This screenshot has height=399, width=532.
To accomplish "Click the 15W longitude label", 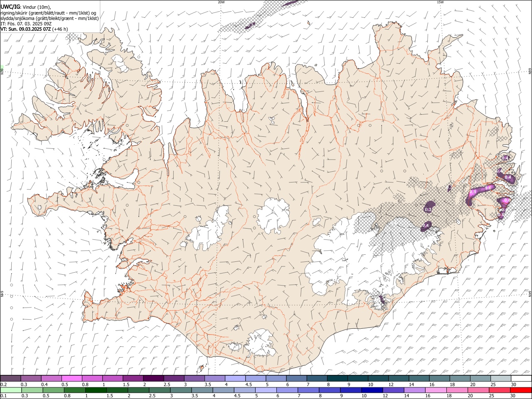I will (440, 2).
